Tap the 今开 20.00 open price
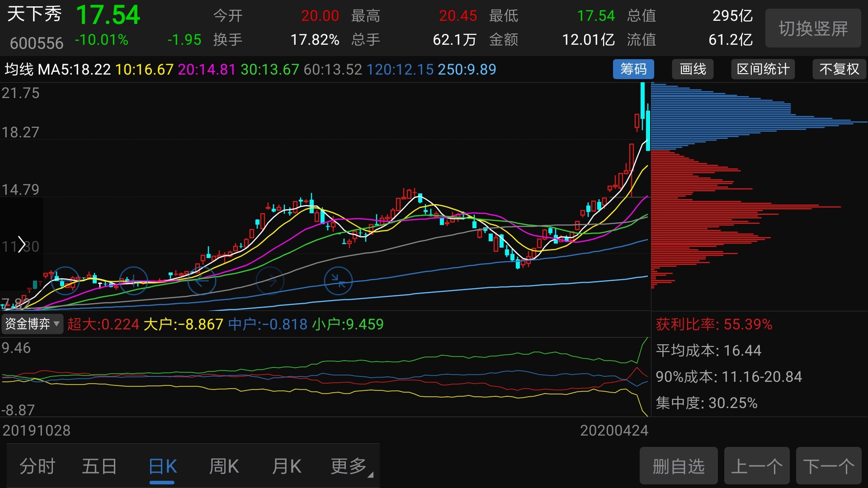The image size is (868, 488). (320, 16)
